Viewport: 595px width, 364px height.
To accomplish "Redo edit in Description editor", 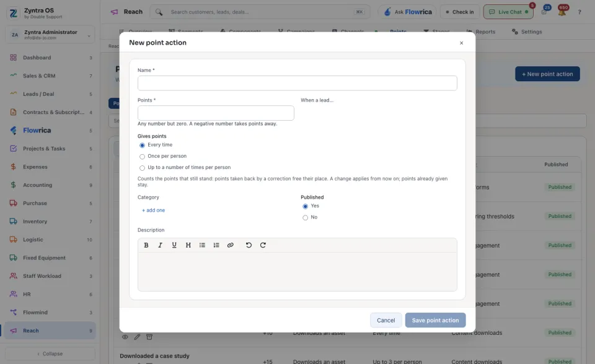I will click(263, 245).
